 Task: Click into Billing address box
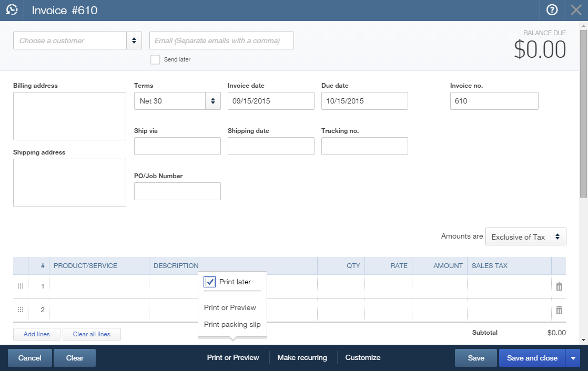point(70,116)
